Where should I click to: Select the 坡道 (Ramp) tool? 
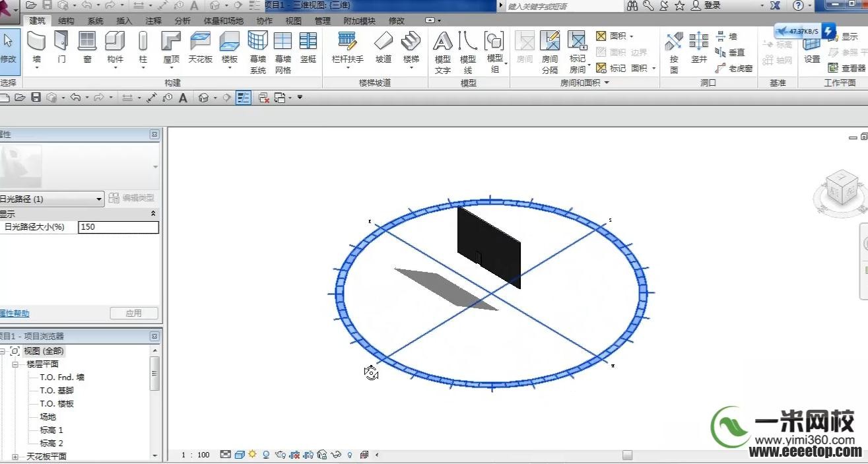(384, 48)
